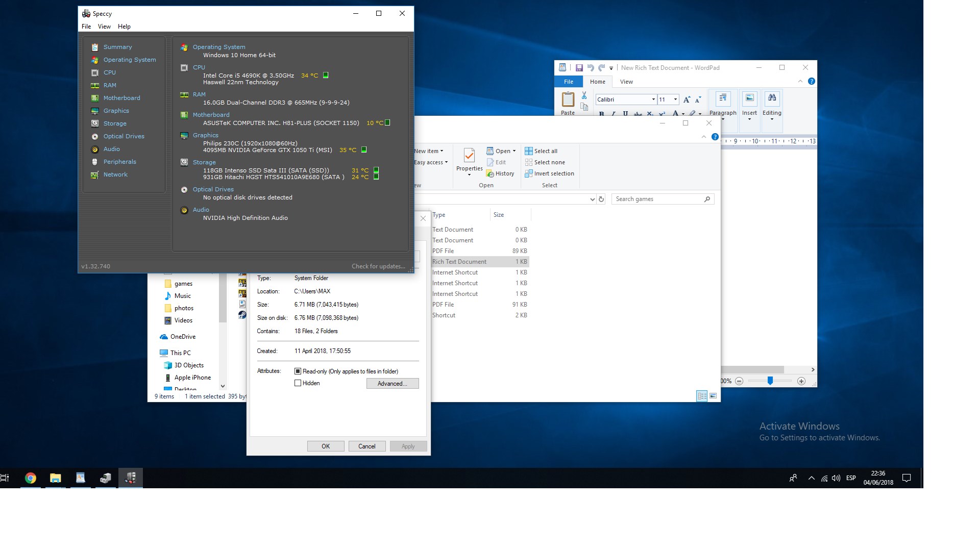The width and height of the screenshot is (980, 551).
Task: Open Action Center notifications icon
Action: [906, 478]
